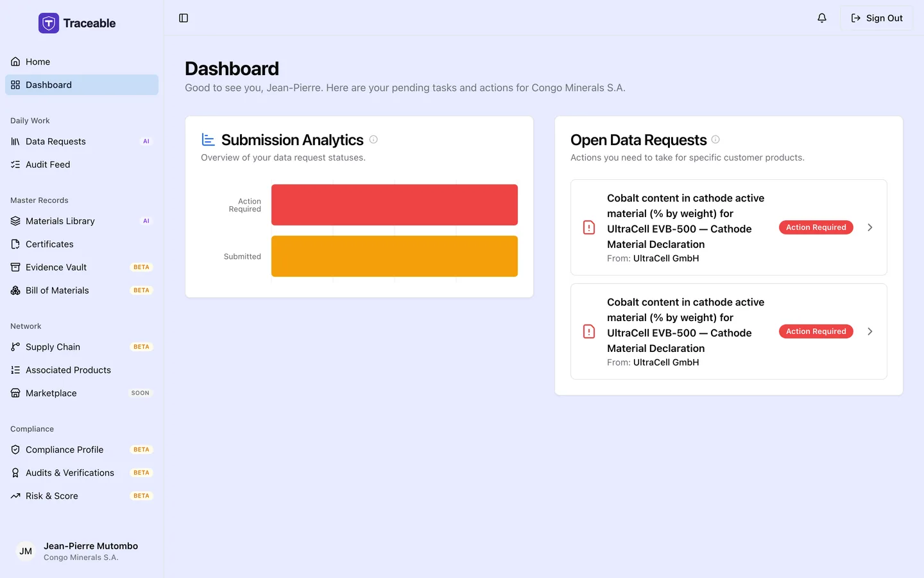Viewport: 924px width, 578px height.
Task: Click the Submission Analytics chart icon
Action: click(x=208, y=139)
